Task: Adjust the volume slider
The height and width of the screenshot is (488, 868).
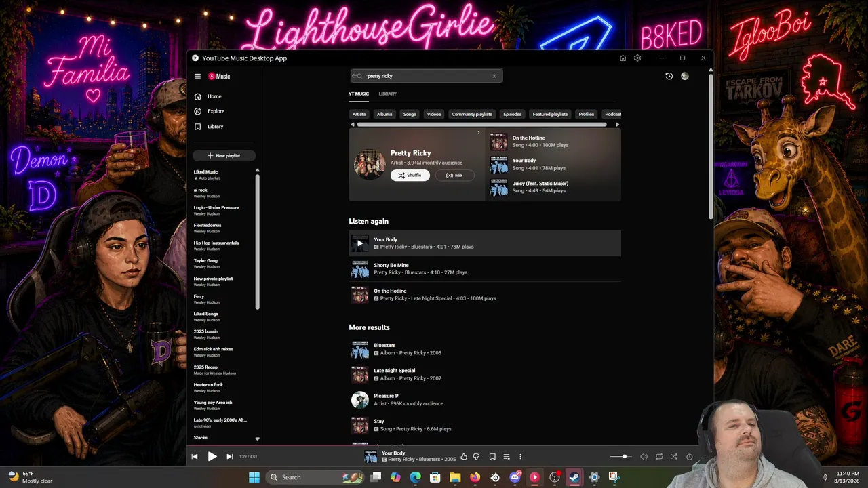Action: (620, 457)
